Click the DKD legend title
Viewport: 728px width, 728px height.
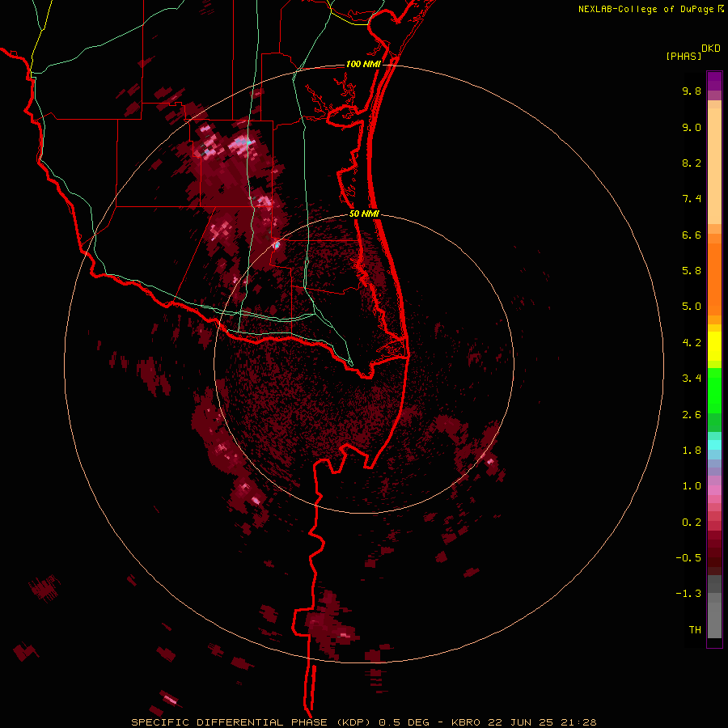(x=711, y=49)
